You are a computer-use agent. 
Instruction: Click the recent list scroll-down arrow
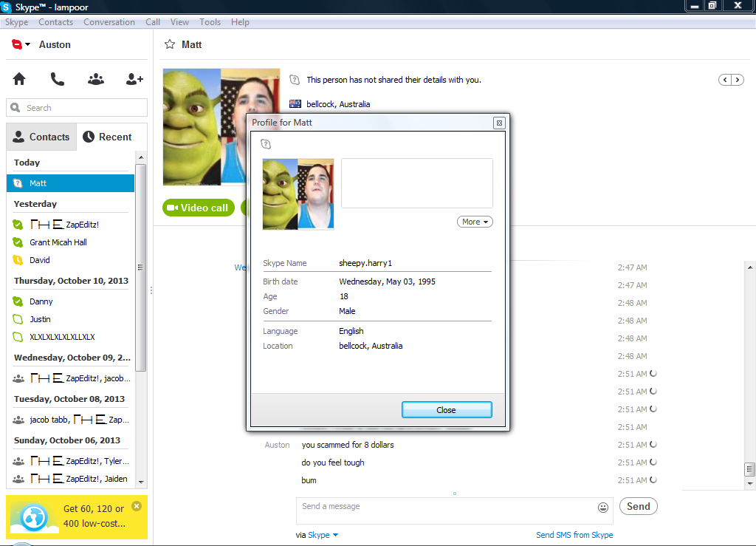(x=141, y=482)
